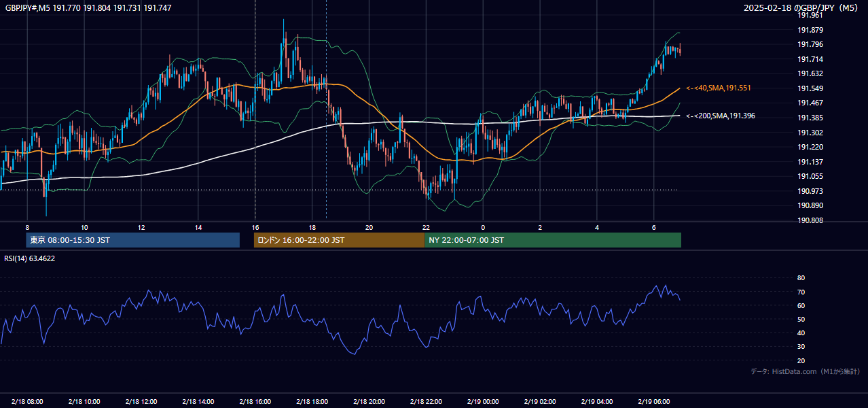868x408 pixels.
Task: Click RSI scale value 30
Action: point(801,347)
